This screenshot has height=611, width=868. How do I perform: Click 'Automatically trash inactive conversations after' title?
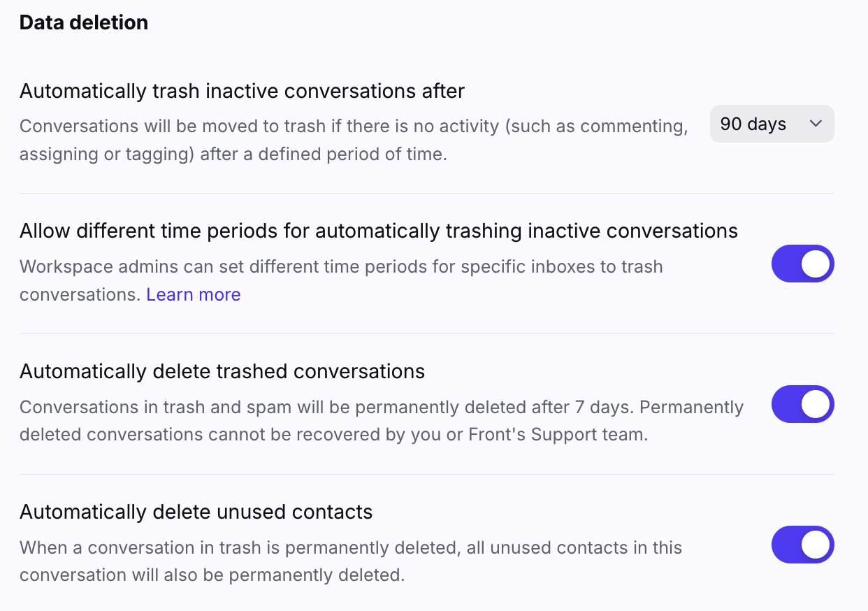tap(242, 91)
